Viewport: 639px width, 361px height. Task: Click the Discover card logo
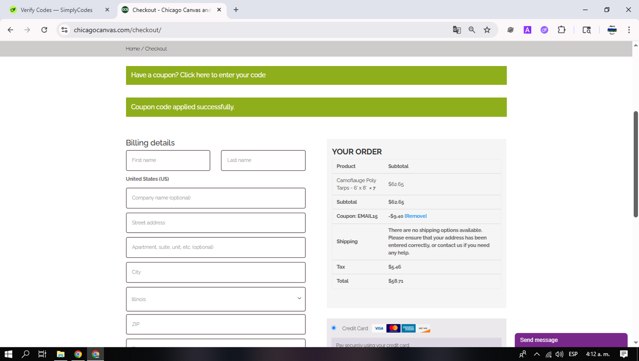click(423, 329)
